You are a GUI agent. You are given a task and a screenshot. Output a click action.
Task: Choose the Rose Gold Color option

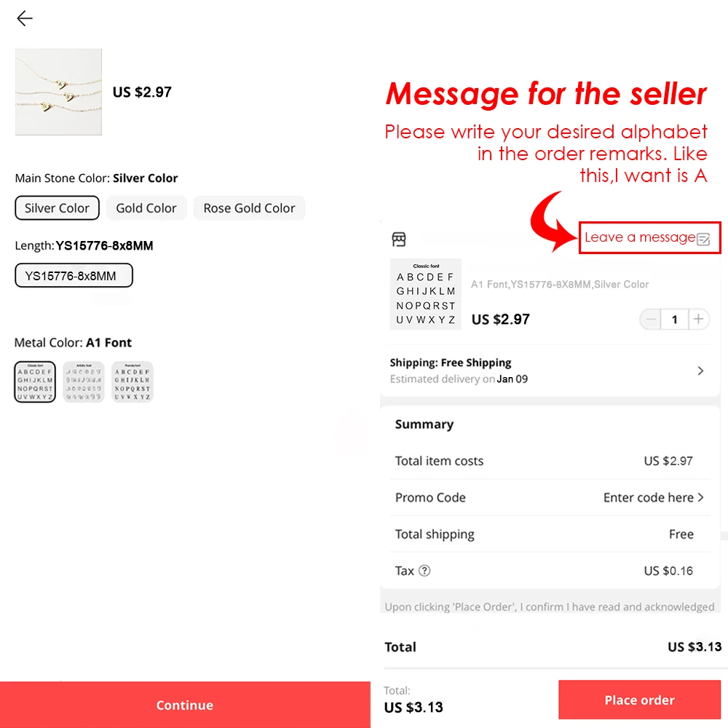coord(249,208)
